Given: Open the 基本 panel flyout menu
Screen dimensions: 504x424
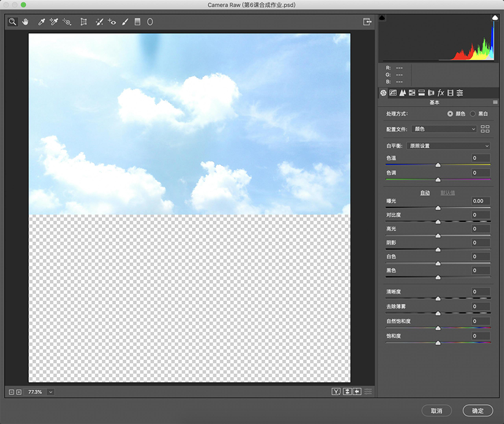Looking at the screenshot, I should 495,102.
